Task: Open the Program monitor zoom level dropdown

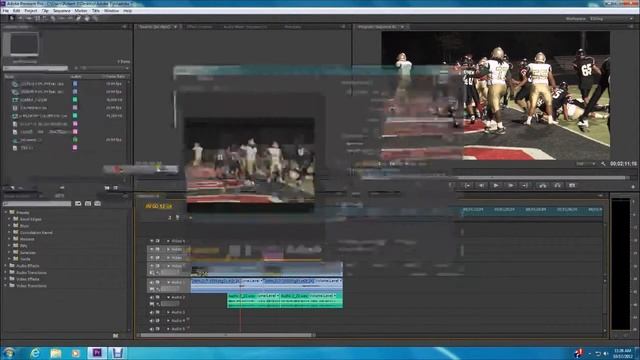Action: click(x=585, y=164)
